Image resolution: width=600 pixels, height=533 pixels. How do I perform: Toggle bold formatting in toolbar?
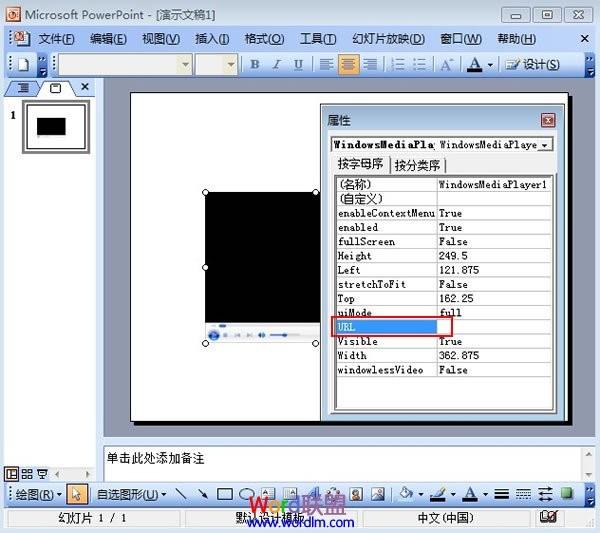tap(254, 64)
